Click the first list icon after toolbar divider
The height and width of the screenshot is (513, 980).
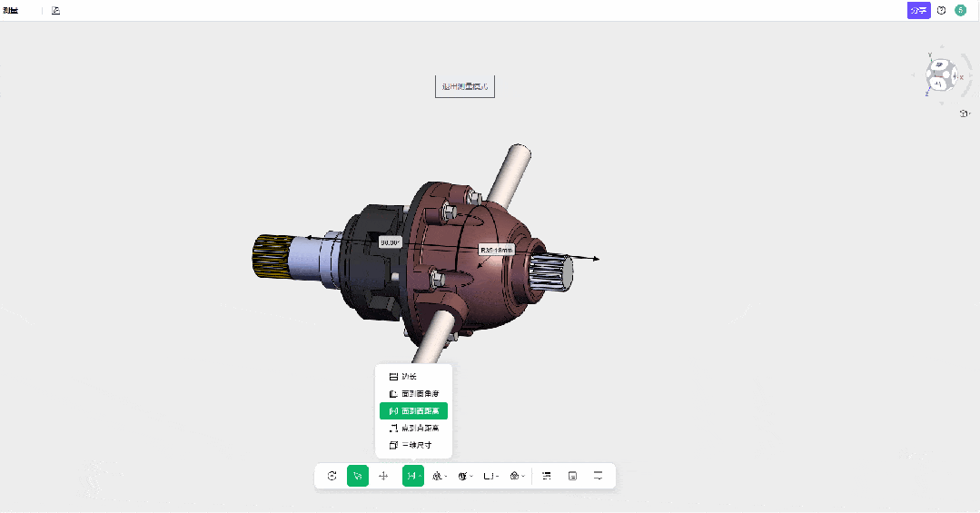(546, 476)
